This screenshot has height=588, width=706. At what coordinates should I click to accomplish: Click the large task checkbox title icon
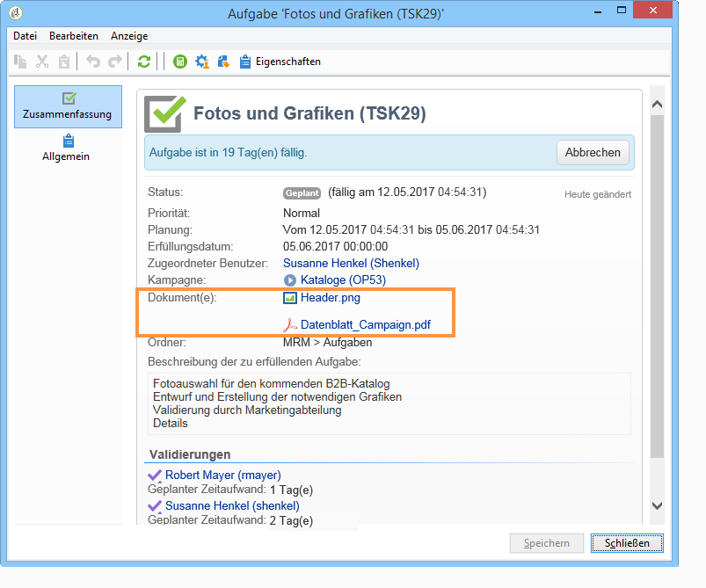coord(164,114)
